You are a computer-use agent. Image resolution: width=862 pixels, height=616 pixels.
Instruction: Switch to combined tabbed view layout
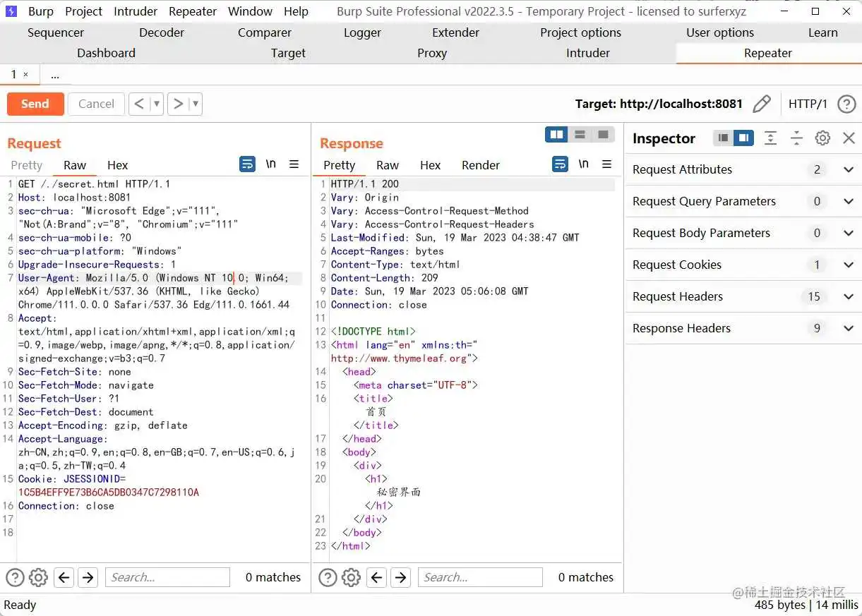pyautogui.click(x=603, y=135)
